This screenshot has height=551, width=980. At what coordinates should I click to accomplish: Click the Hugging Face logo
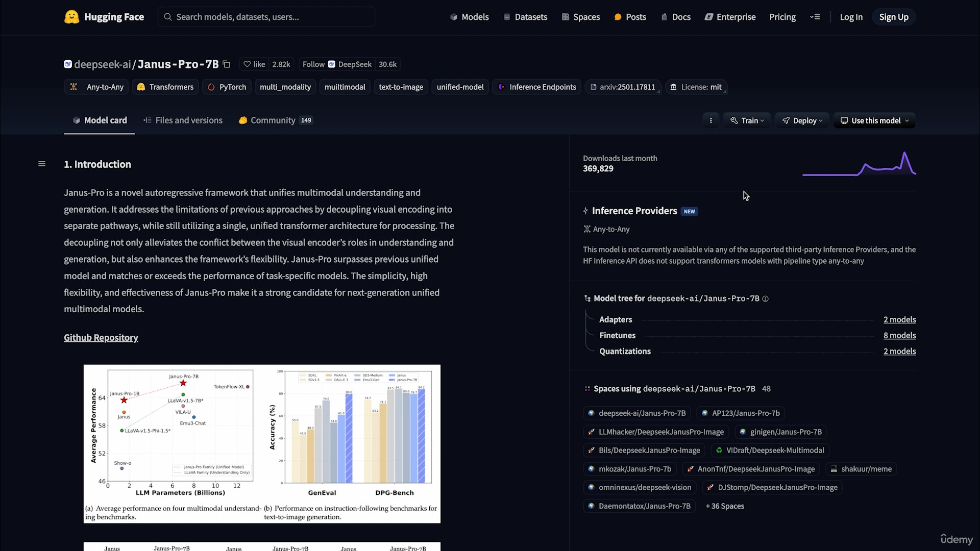pos(104,17)
